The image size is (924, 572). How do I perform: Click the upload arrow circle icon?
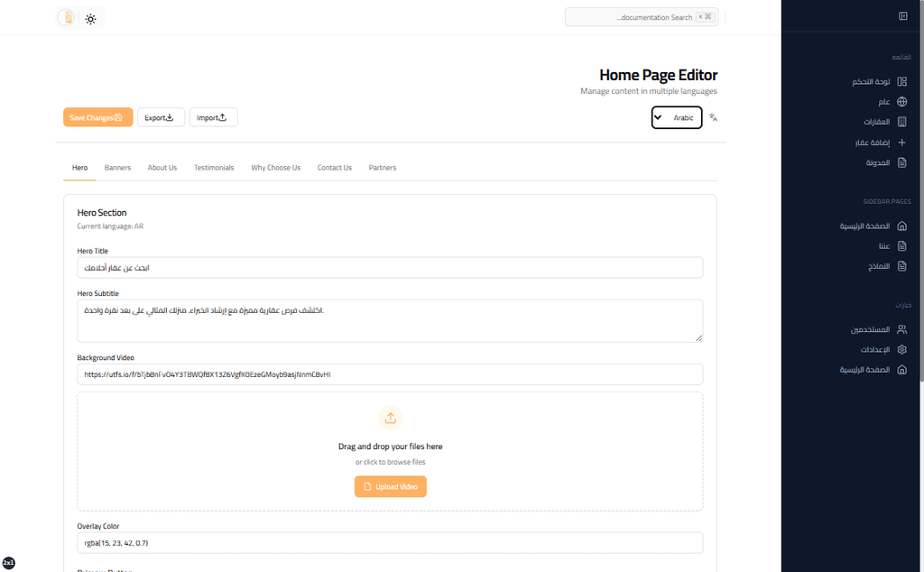point(390,419)
